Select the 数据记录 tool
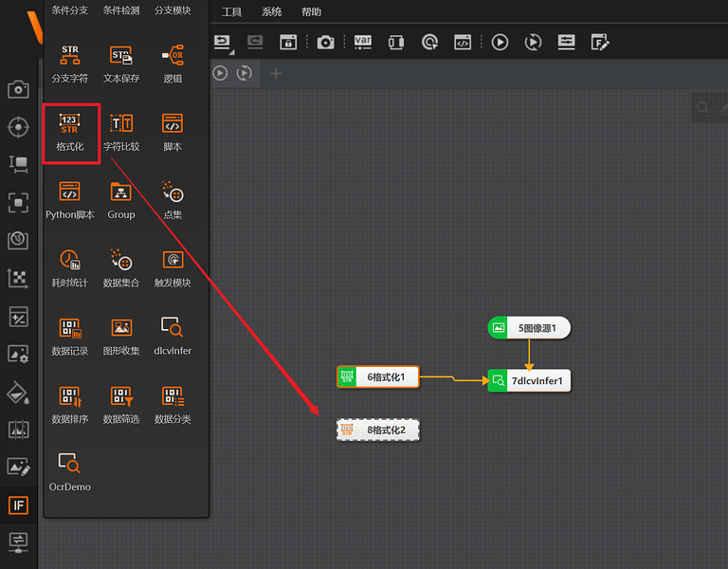The height and width of the screenshot is (569, 728). click(69, 337)
